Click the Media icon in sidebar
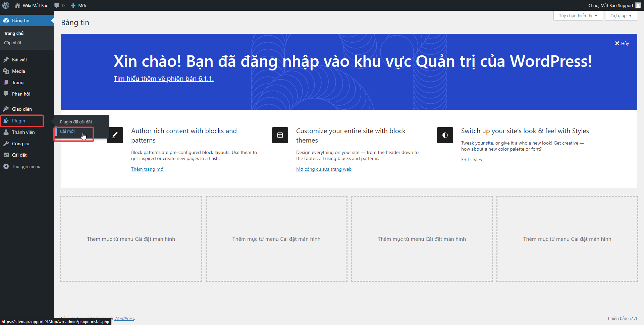This screenshot has height=325, width=644. (x=6, y=71)
